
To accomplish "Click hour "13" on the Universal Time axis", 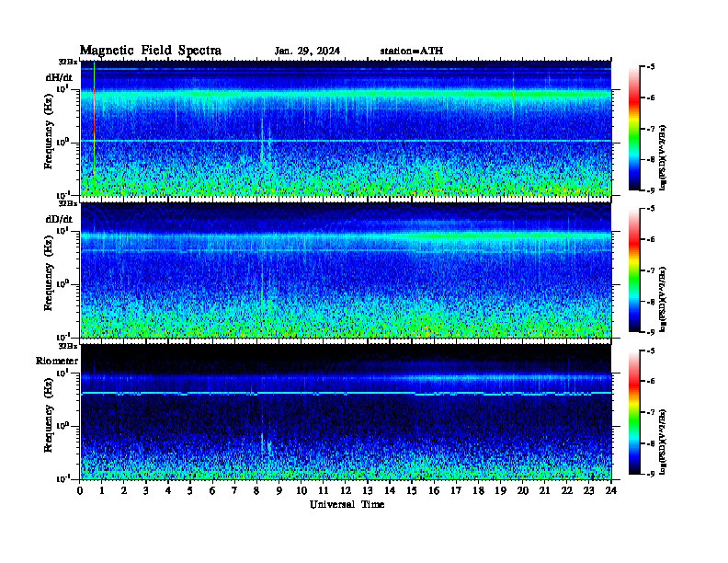I will 368,491.
